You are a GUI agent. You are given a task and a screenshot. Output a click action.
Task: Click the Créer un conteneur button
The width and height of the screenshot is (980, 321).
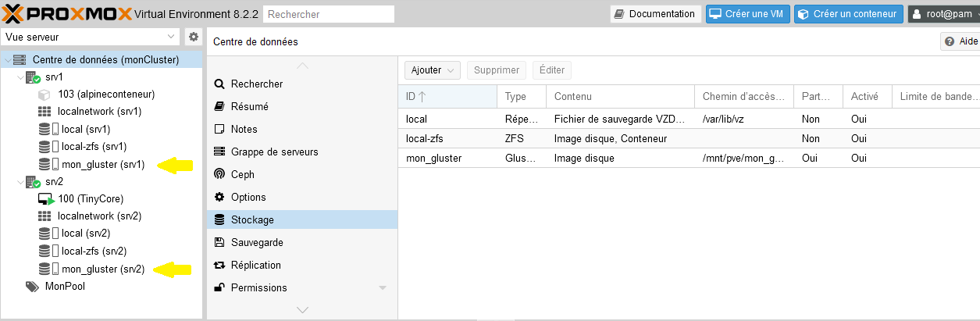coord(848,14)
